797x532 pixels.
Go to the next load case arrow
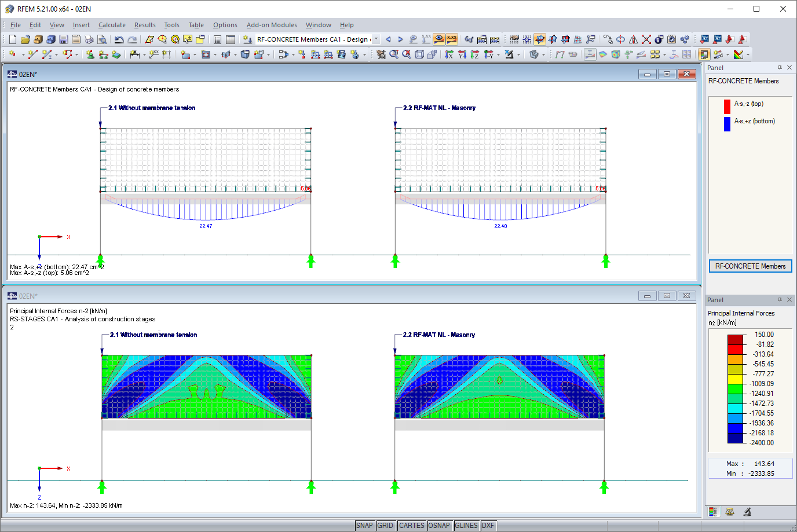400,39
